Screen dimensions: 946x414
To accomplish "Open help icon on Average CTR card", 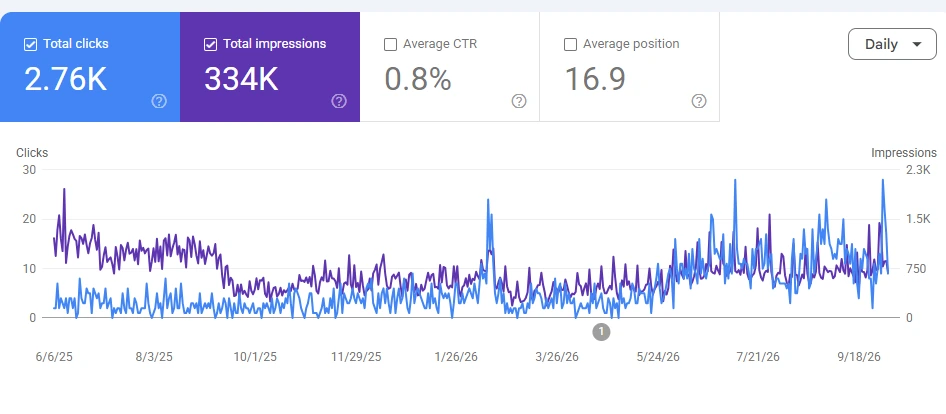I will click(x=519, y=101).
